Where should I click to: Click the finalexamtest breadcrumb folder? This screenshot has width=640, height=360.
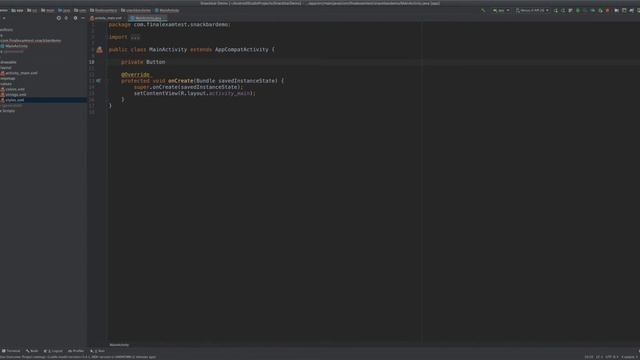104,10
